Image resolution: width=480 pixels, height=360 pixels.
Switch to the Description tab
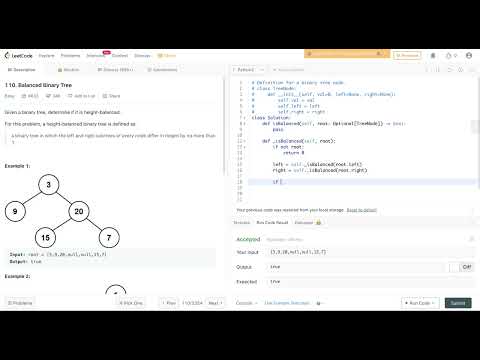21,70
